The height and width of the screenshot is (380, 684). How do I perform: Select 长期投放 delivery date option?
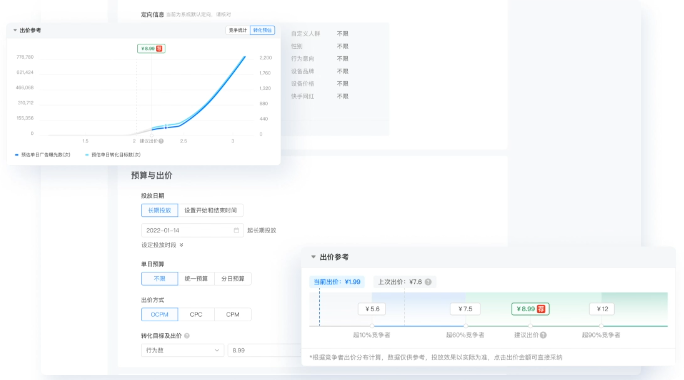tap(159, 210)
